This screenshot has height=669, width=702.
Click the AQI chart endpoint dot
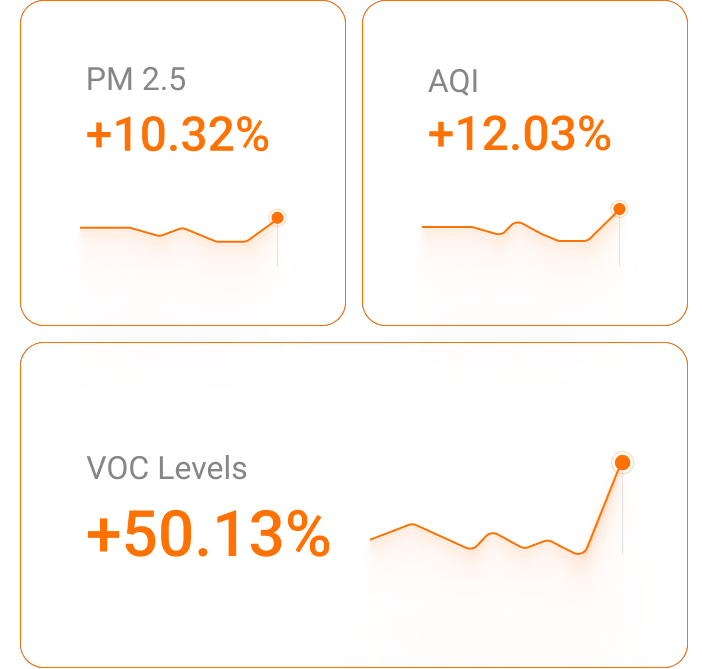tap(619, 209)
